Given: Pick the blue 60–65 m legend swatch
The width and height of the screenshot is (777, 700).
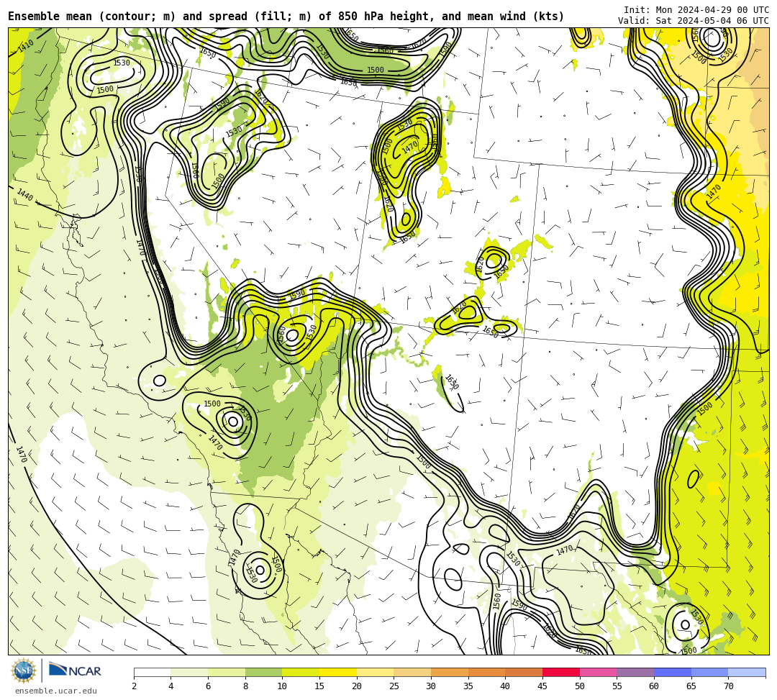Looking at the screenshot, I should pos(673,672).
